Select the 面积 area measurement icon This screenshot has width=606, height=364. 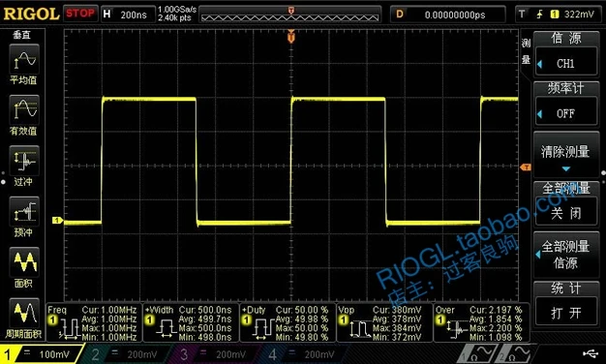point(24,262)
